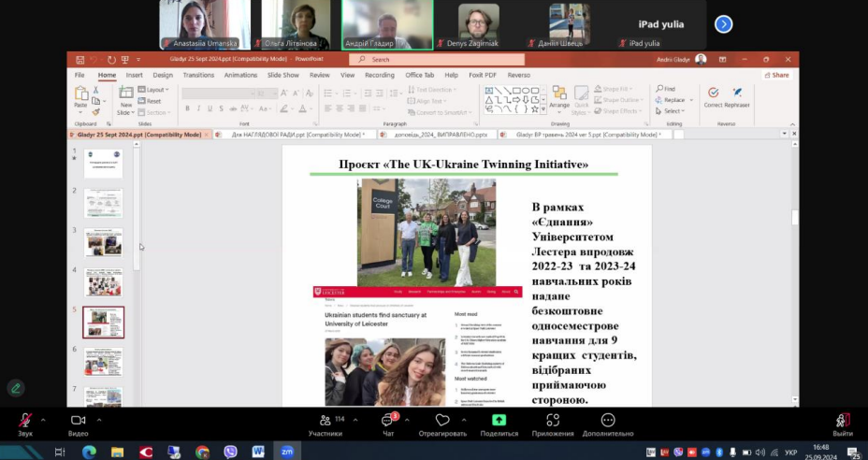The width and height of the screenshot is (868, 460).
Task: Save the presentation from Quick Access toolbar
Action: pos(80,59)
